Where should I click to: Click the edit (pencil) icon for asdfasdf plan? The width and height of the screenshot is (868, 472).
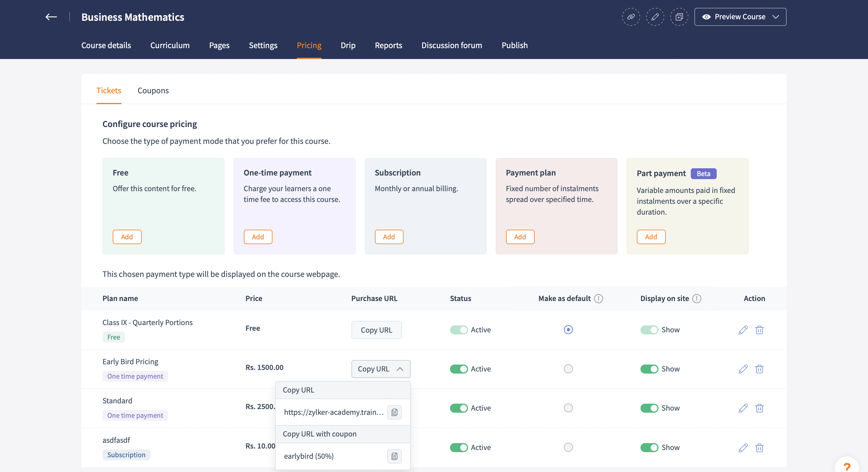[x=742, y=447]
